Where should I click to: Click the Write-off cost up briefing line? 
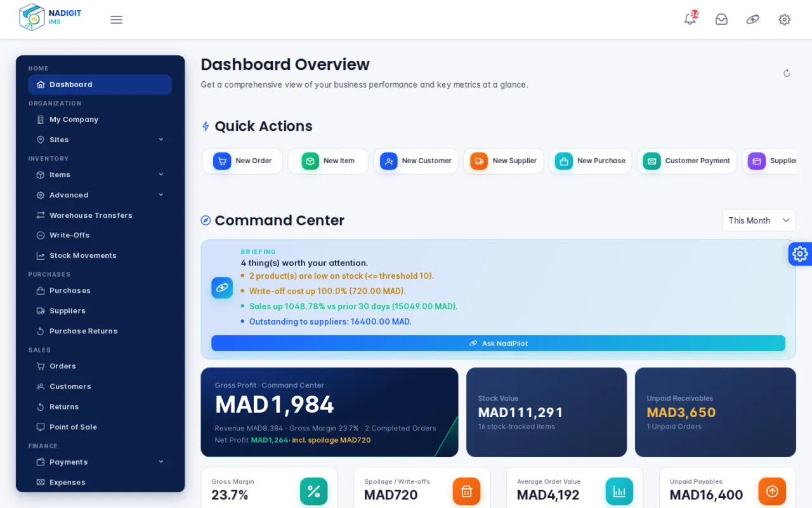point(327,291)
